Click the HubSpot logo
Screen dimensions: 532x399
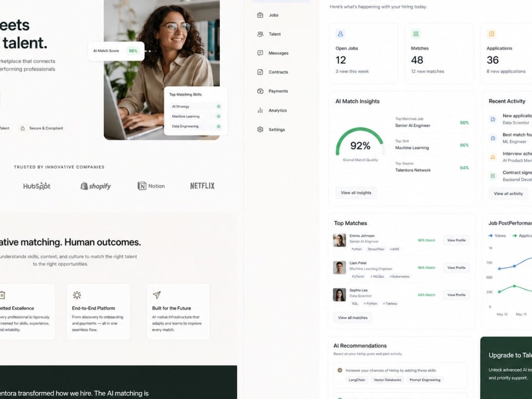37,186
